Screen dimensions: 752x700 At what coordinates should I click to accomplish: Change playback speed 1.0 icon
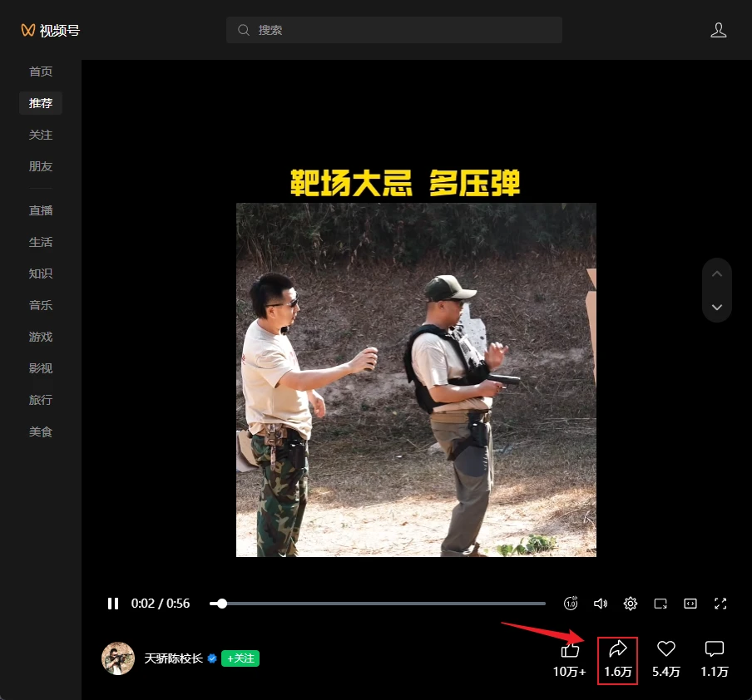tap(571, 604)
